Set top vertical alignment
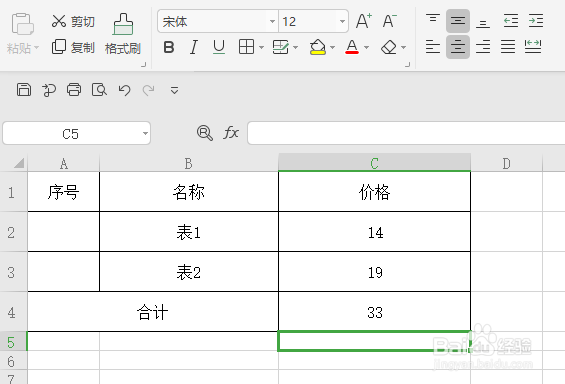The width and height of the screenshot is (565, 384). pyautogui.click(x=432, y=21)
